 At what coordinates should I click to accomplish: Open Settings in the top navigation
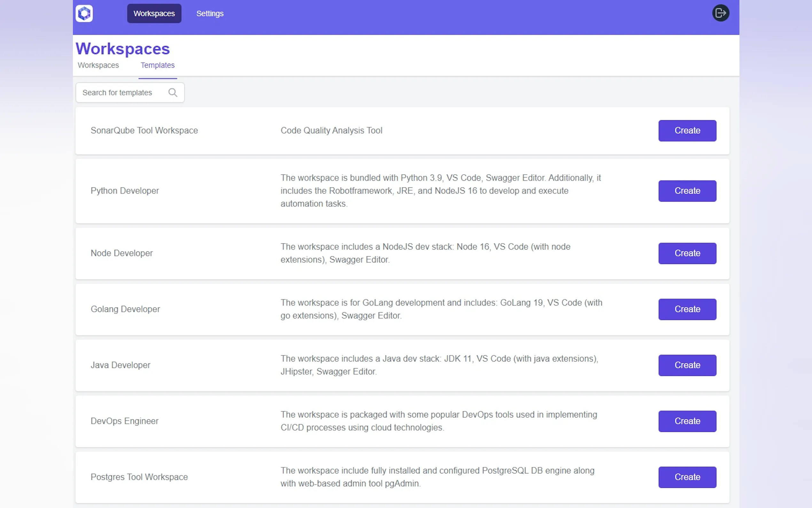(210, 13)
